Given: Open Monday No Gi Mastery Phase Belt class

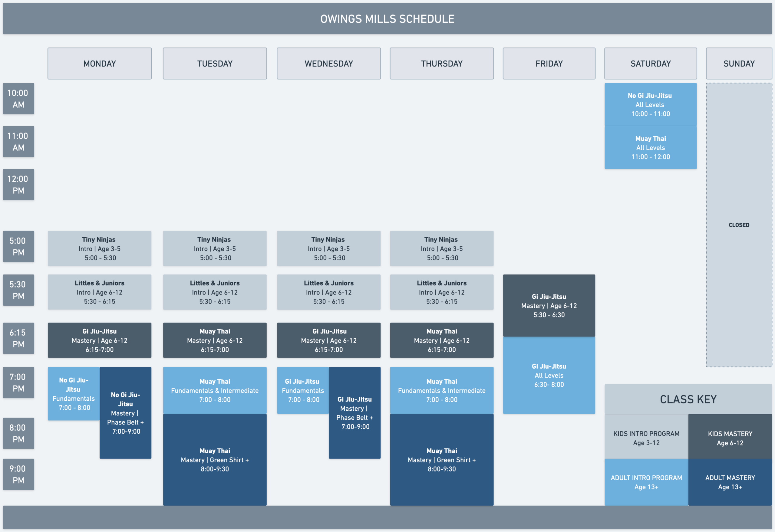Looking at the screenshot, I should coord(125,413).
